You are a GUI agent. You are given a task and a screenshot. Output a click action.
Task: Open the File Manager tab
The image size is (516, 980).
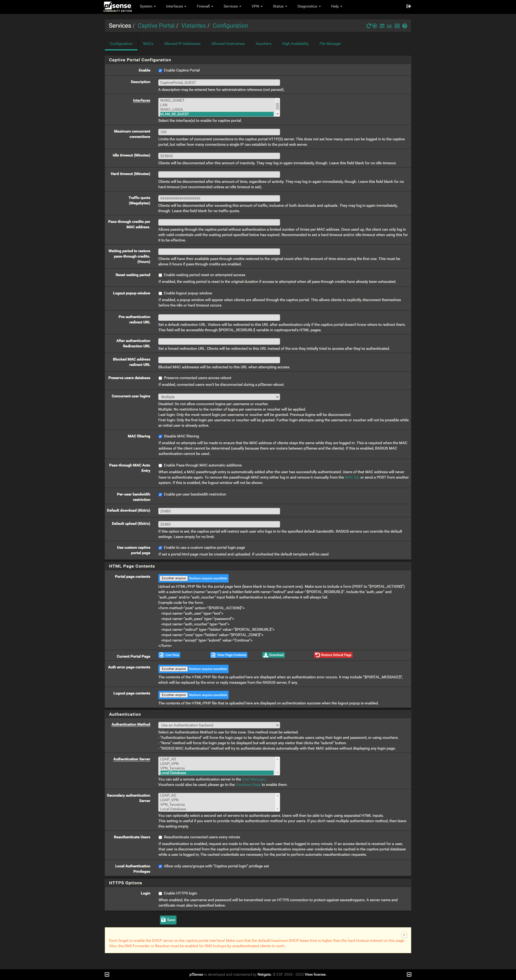click(x=330, y=44)
